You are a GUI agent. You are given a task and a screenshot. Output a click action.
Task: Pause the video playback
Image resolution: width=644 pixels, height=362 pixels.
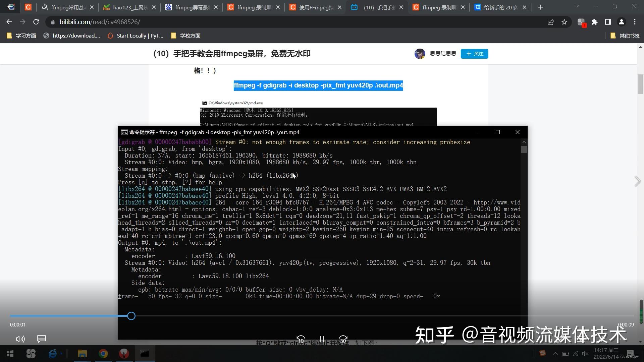click(322, 339)
